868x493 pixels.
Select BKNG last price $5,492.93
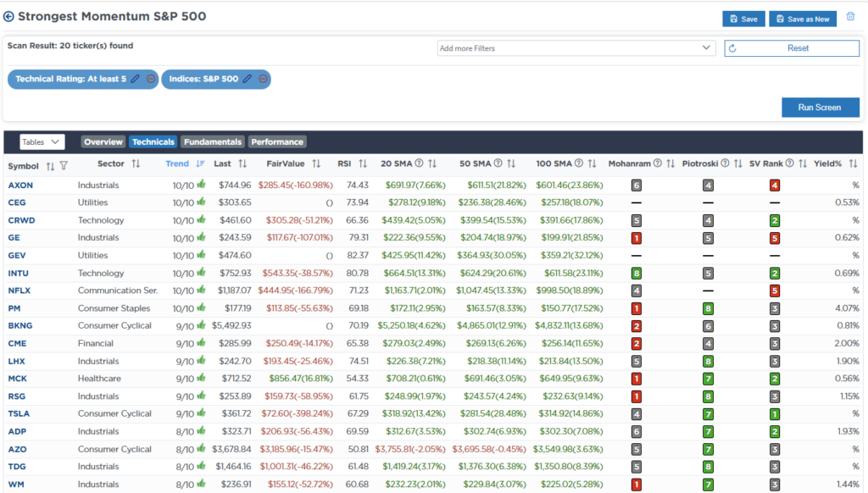(231, 325)
